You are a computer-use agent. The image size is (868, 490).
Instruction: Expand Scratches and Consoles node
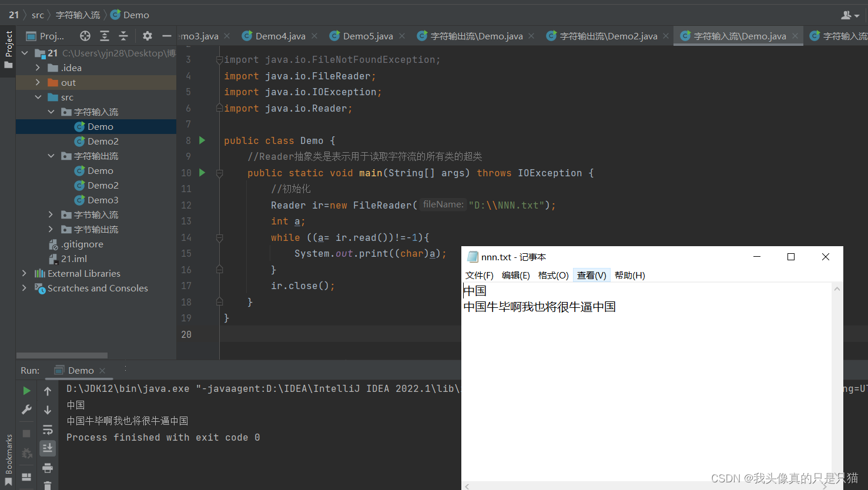pyautogui.click(x=24, y=288)
